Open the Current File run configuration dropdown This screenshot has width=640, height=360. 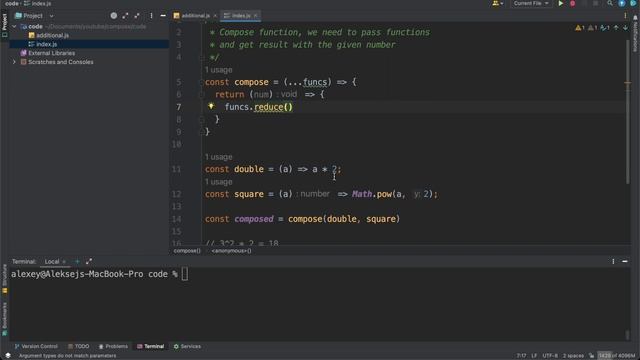[531, 3]
